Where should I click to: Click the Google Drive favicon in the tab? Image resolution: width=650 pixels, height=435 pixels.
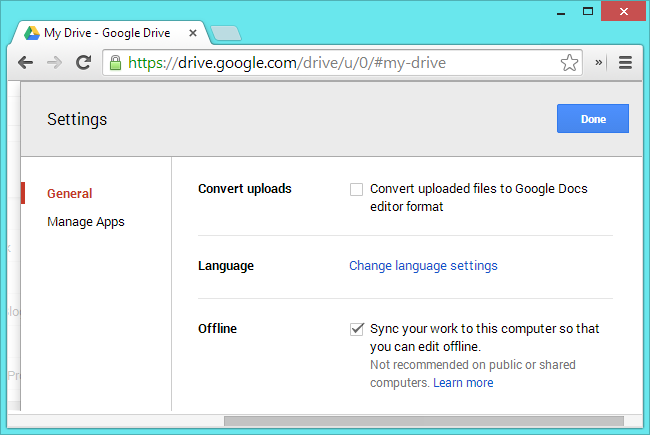(32, 33)
